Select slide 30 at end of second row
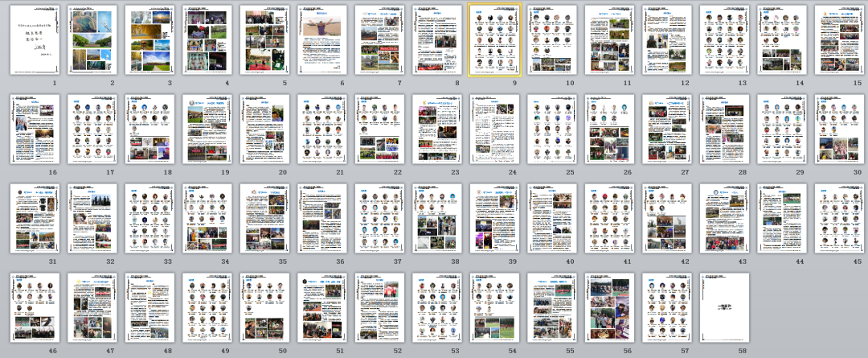This screenshot has width=868, height=358. pyautogui.click(x=840, y=130)
